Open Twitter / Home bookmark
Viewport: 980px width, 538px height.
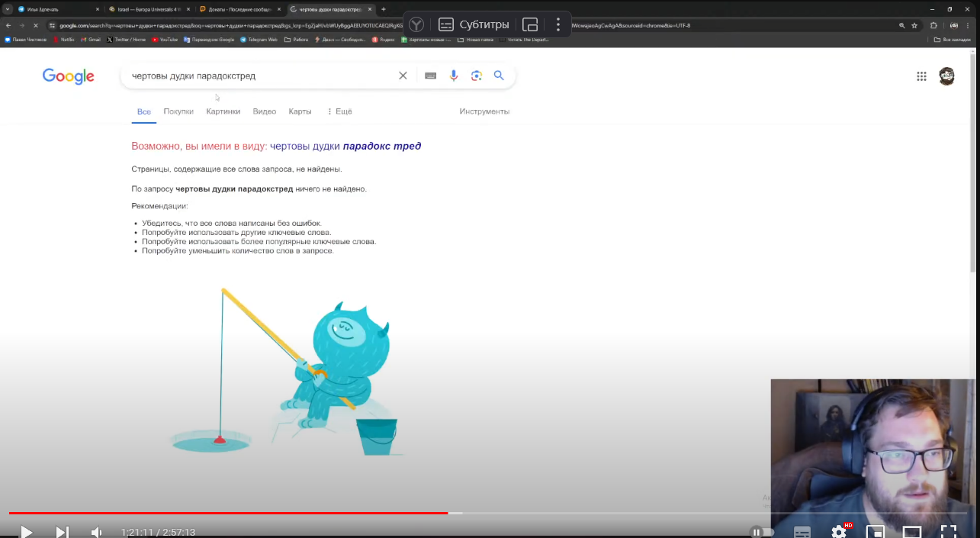click(x=127, y=39)
